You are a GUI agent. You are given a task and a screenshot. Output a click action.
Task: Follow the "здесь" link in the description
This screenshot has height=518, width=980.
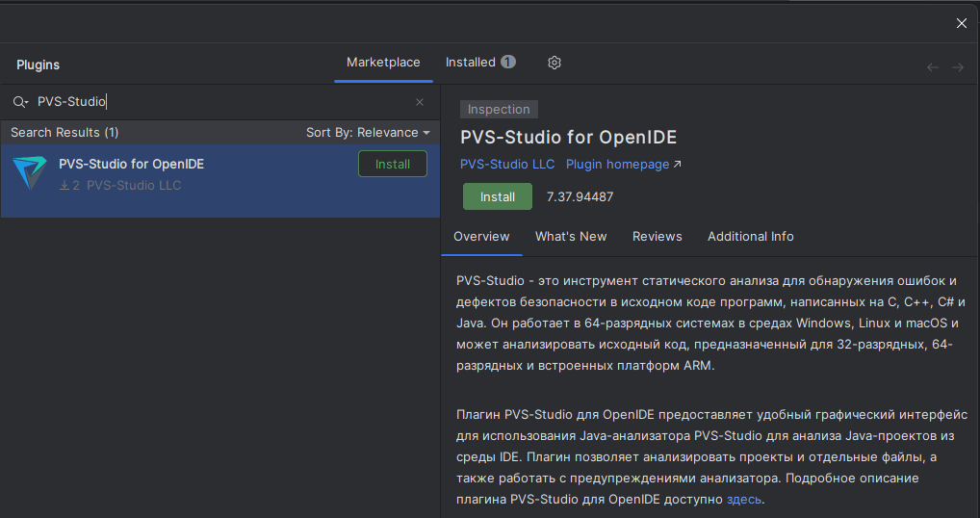click(x=743, y=500)
